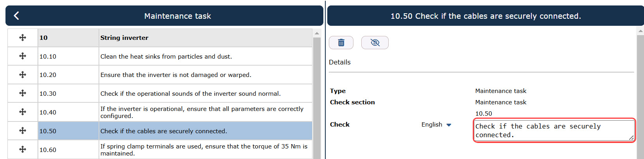Click the move handle for row 10.20
The image size is (644, 159).
(x=23, y=75)
